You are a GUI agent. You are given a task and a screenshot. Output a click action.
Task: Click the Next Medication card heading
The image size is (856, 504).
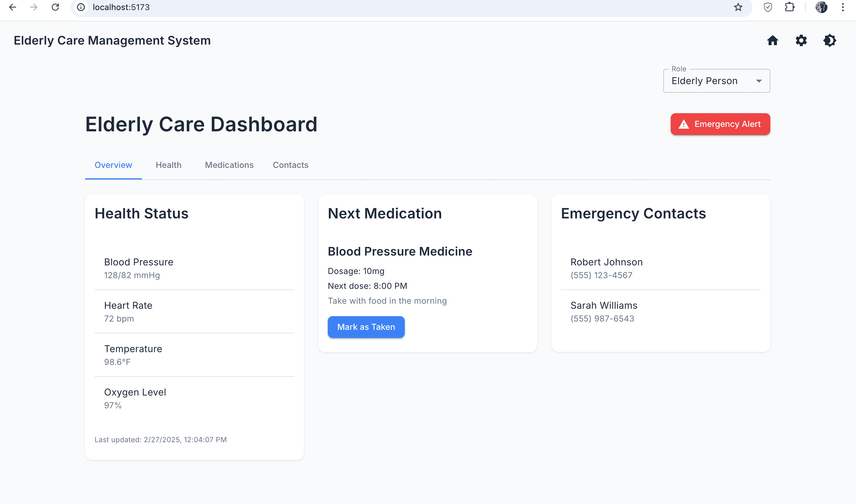pos(385,214)
